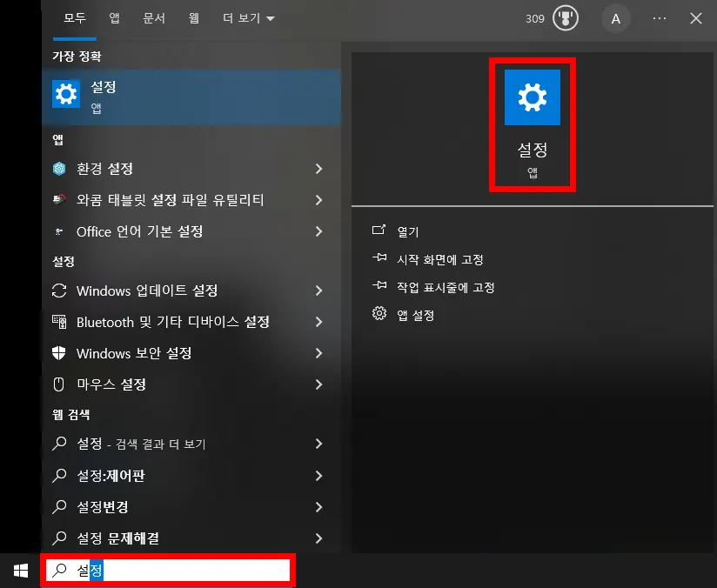Choose 시작 화면에 고정 text
Image resolution: width=717 pixels, height=588 pixels.
click(440, 259)
